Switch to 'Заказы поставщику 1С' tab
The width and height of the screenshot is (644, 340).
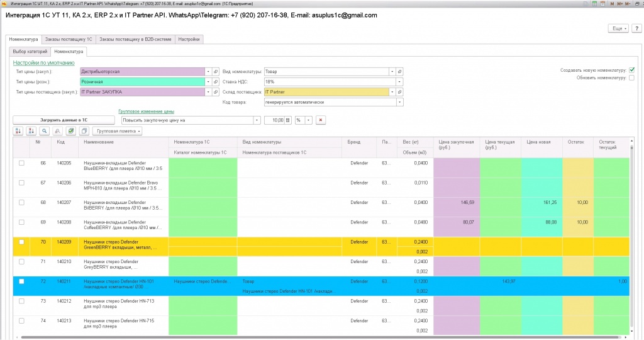point(69,39)
